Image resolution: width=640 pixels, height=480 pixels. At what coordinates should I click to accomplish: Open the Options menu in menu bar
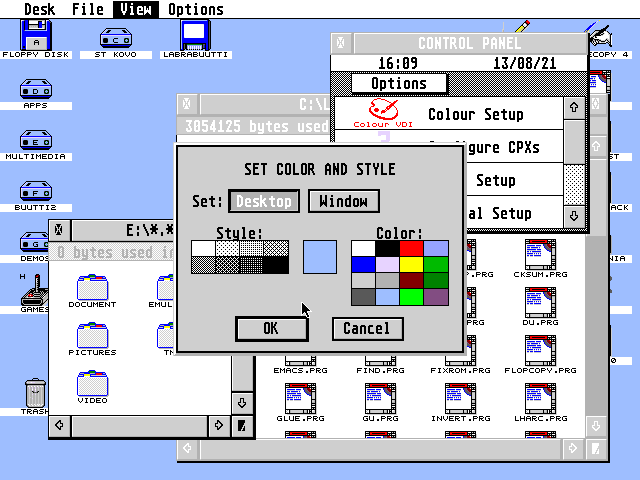(x=196, y=9)
